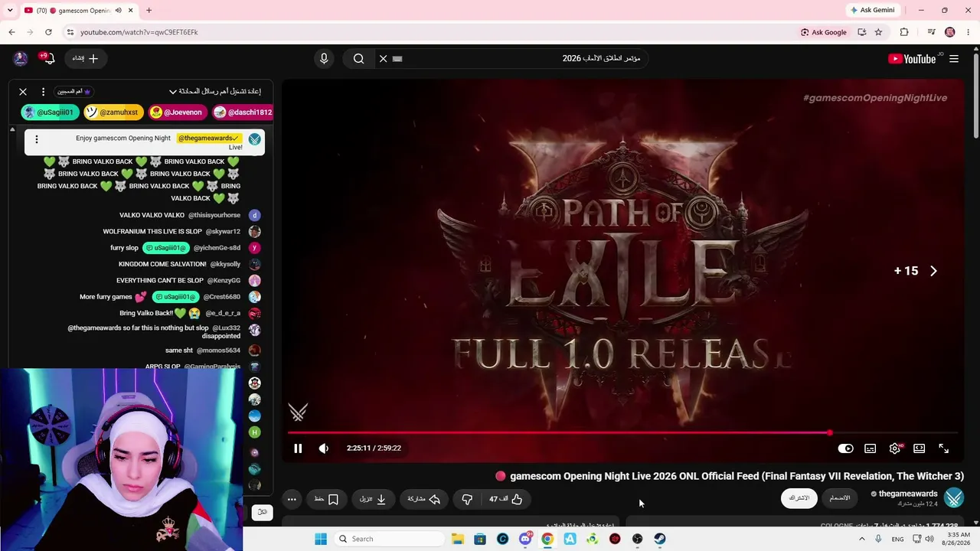The image size is (980, 551).
Task: Toggle the autoplay switch in player
Action: pos(845,448)
